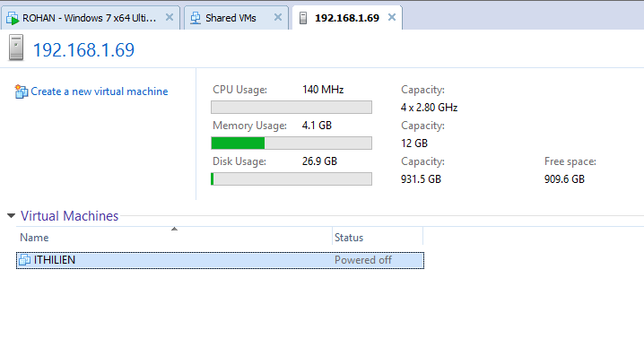Viewport: 644px width, 339px height.
Task: Click the Memory Usage progress bar
Action: click(292, 143)
